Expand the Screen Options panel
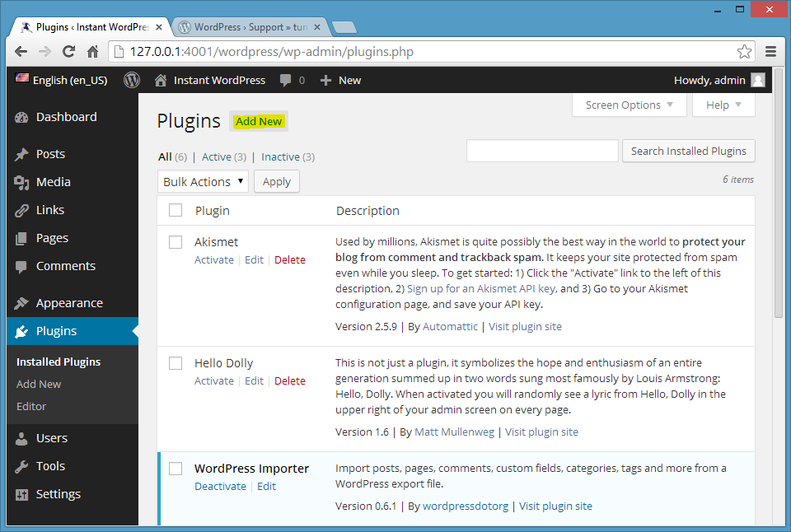Image resolution: width=791 pixels, height=532 pixels. click(629, 105)
